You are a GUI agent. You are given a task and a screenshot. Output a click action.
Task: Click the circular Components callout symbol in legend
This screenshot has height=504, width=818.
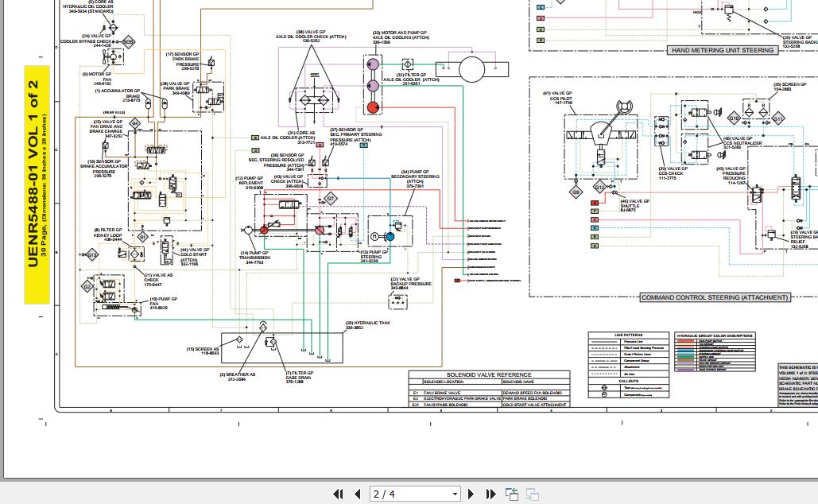coord(605,394)
